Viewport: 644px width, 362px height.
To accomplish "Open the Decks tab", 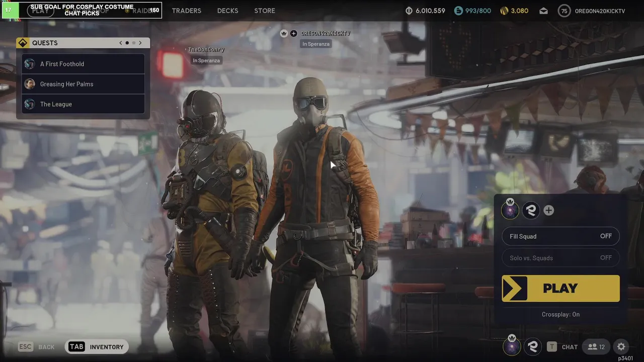I will point(227,11).
